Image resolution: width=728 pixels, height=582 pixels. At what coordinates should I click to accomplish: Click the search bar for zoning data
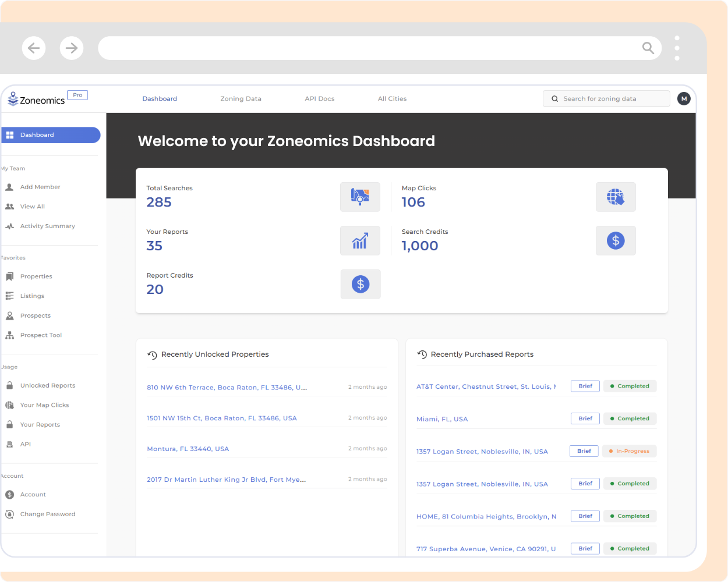(x=606, y=98)
